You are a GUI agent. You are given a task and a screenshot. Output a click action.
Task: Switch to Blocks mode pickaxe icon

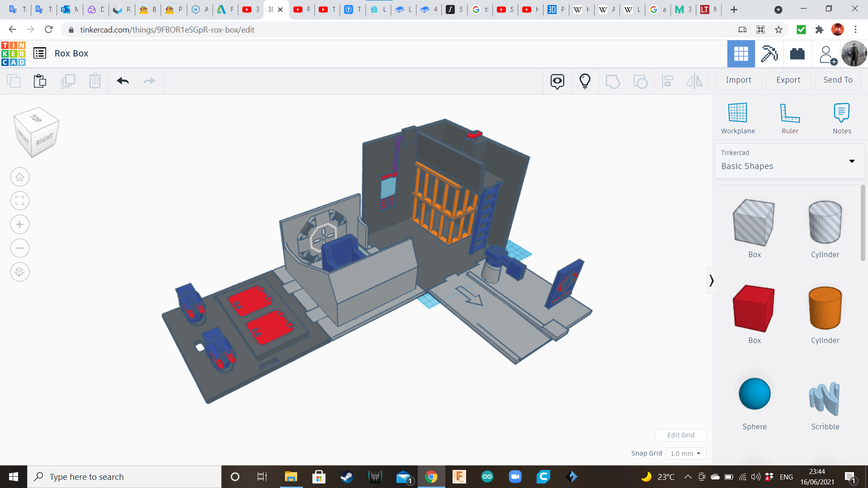coord(769,54)
